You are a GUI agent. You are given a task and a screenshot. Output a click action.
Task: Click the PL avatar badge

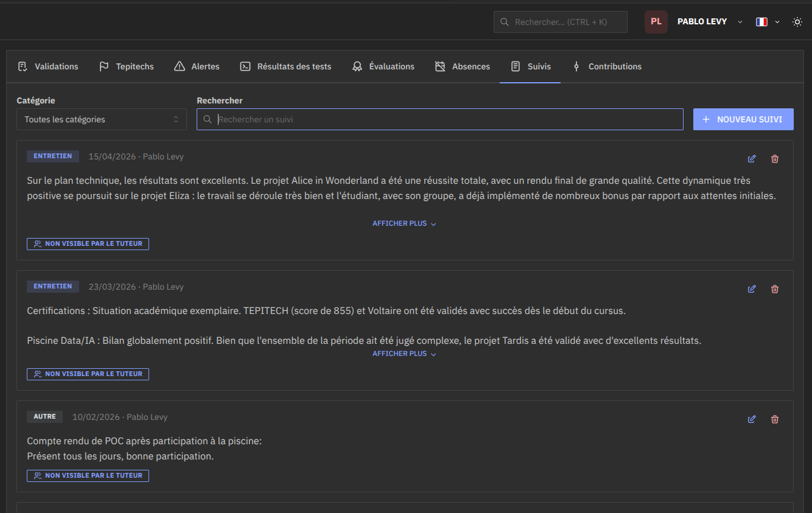click(656, 22)
